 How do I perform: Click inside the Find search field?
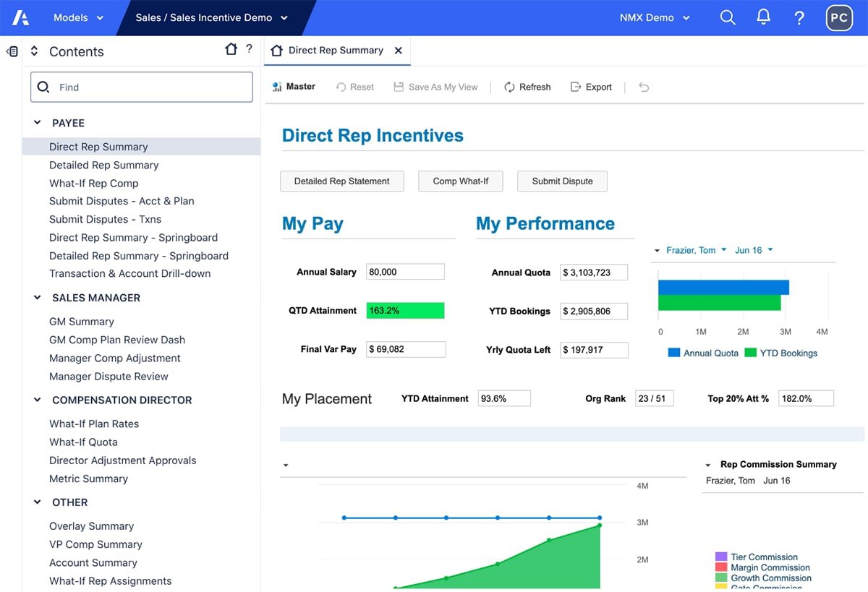(141, 87)
